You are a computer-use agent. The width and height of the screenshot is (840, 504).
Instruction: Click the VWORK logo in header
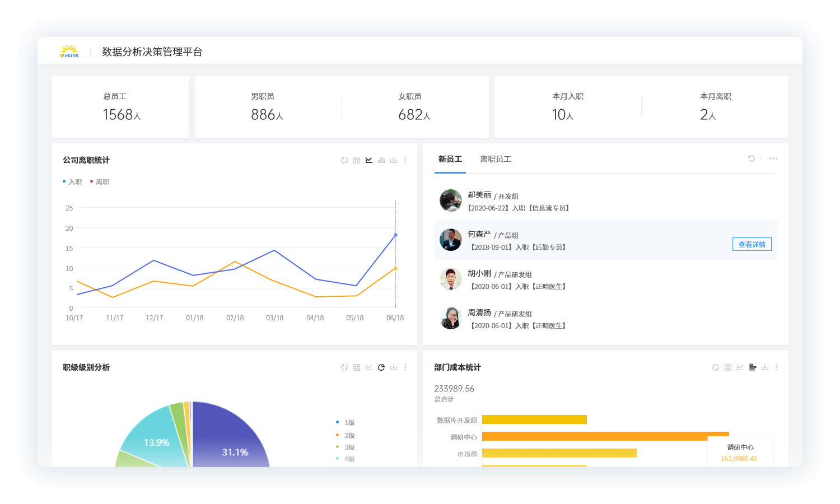pos(69,52)
